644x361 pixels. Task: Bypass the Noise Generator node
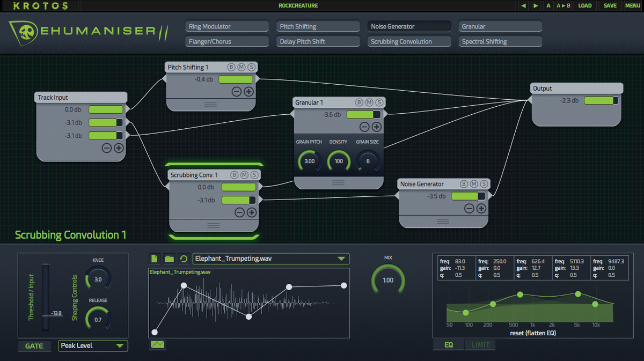coord(463,184)
